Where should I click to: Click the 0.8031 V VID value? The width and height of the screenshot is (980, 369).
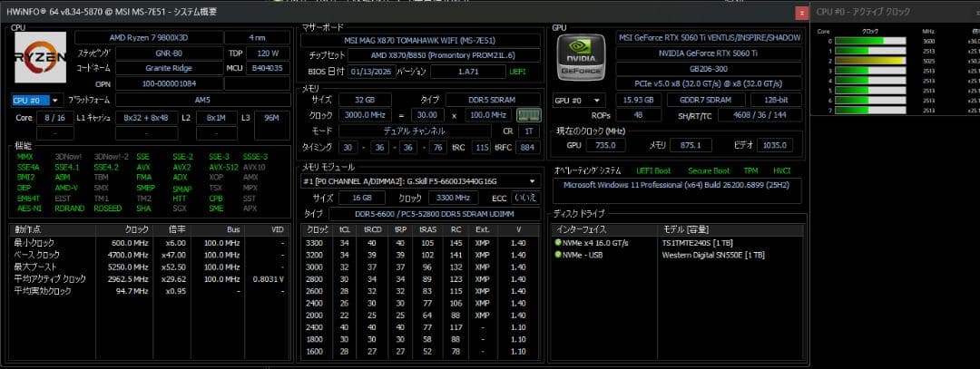[268, 279]
